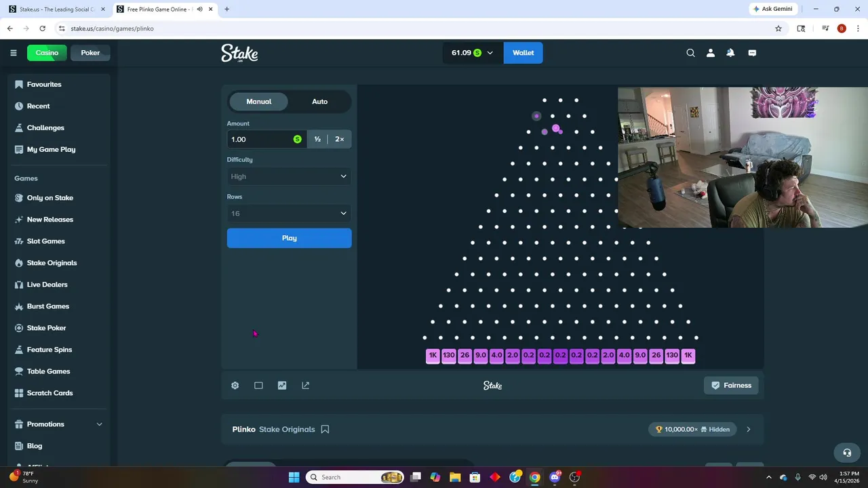Open Recent in sidebar
The image size is (868, 488).
coord(59,106)
